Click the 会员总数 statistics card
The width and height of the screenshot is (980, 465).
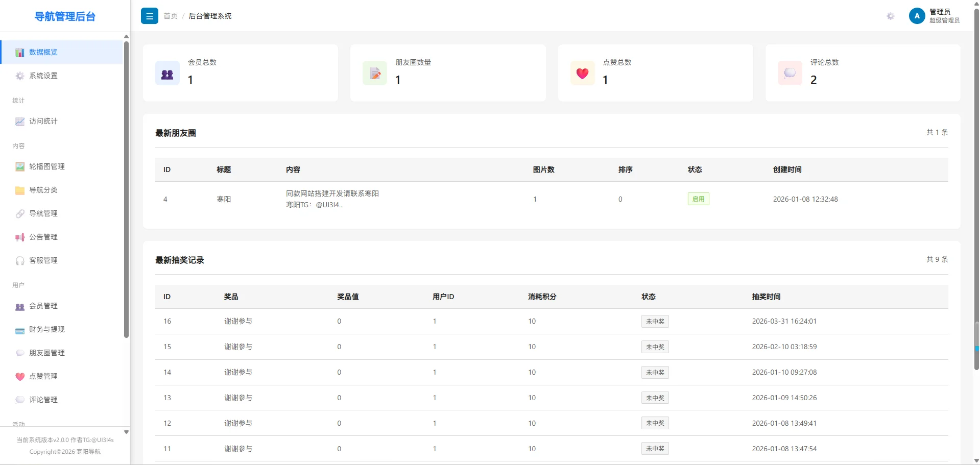[x=241, y=73]
